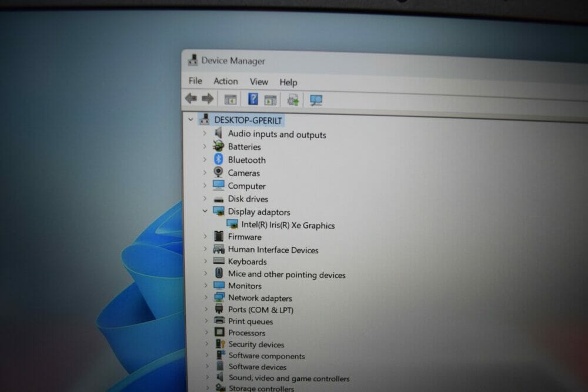
Task: Click the blue Help question-mark icon
Action: [253, 99]
